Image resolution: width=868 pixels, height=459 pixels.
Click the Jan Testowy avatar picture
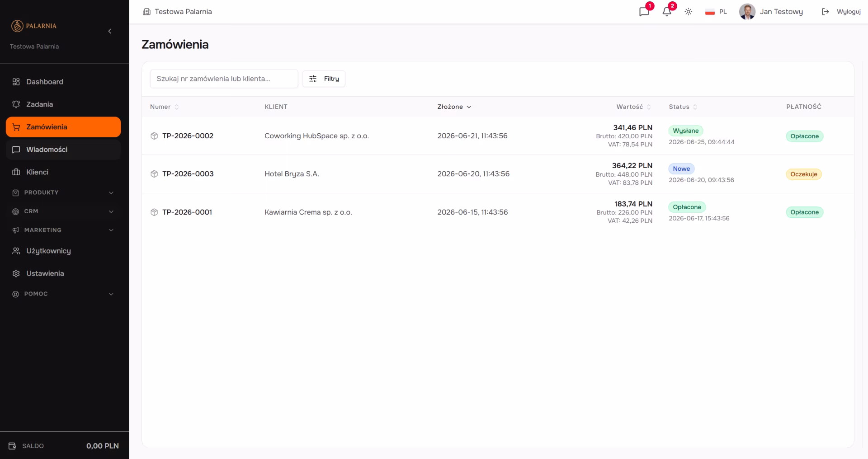click(747, 12)
